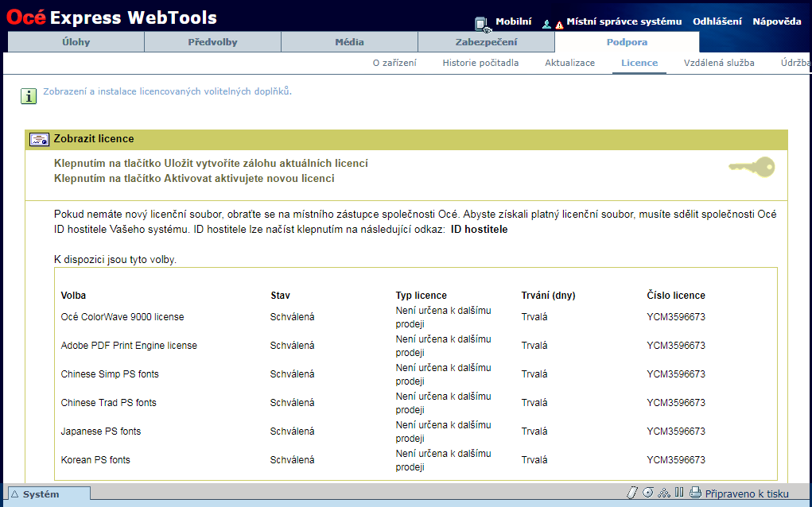Click the ID hostitele link
The height and width of the screenshot is (507, 812).
(479, 229)
